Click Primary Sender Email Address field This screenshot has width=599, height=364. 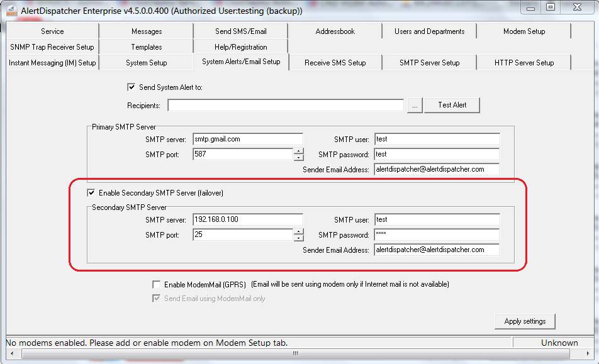[437, 169]
